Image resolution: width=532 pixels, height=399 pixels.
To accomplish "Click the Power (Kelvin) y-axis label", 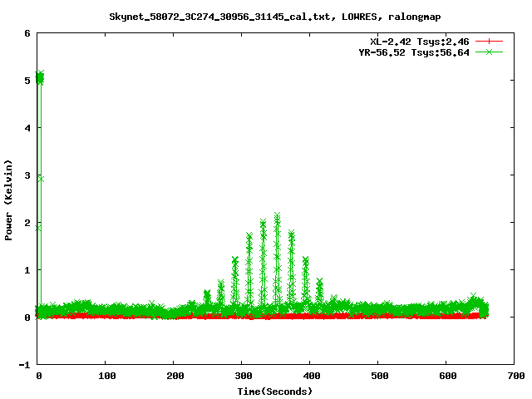I will tap(8, 200).
